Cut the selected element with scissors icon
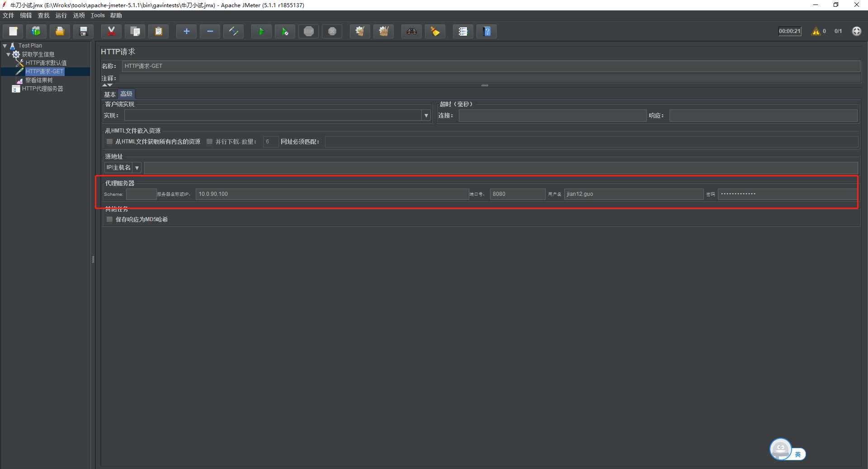This screenshot has width=868, height=469. (x=111, y=31)
